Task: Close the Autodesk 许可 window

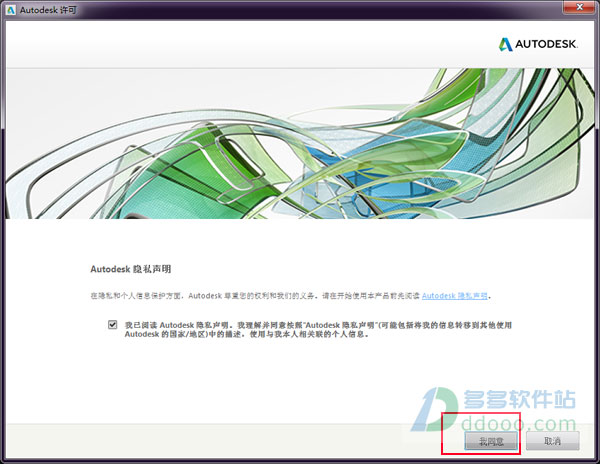Action: click(x=580, y=6)
